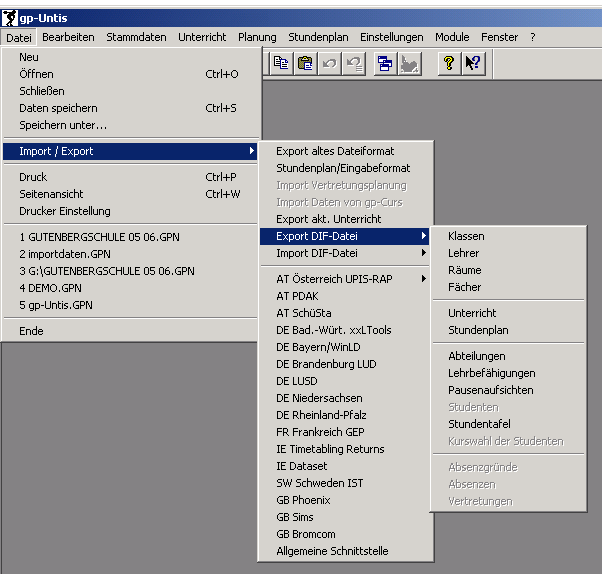Activate the context help arrow icon
602x574 pixels.
click(x=473, y=63)
